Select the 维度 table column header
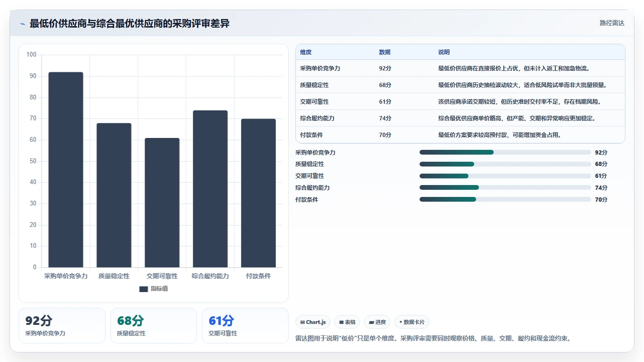The image size is (644, 362). coord(306,52)
